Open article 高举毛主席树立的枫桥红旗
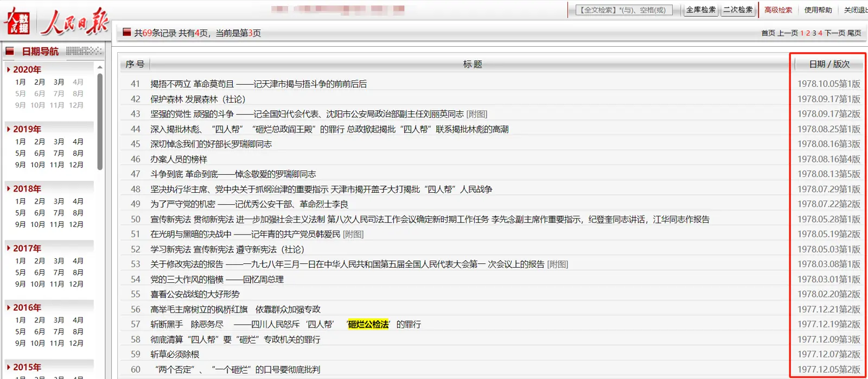 (x=235, y=309)
